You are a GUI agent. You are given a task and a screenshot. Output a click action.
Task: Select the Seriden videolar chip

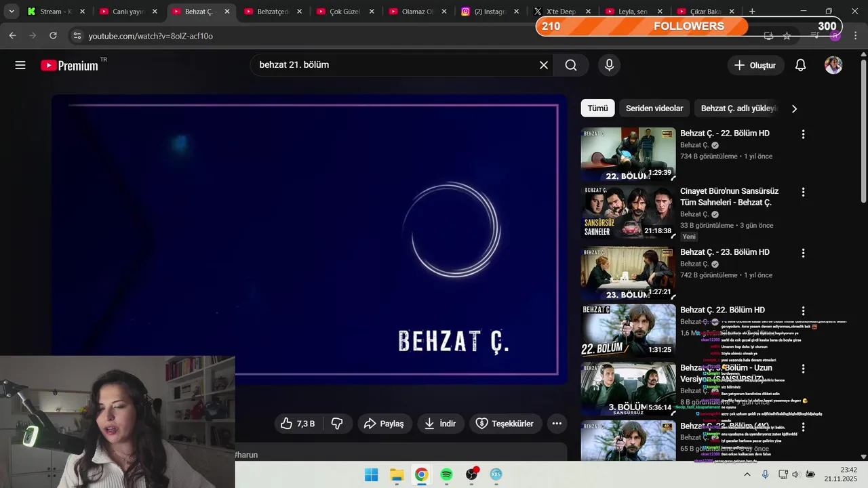pos(654,108)
